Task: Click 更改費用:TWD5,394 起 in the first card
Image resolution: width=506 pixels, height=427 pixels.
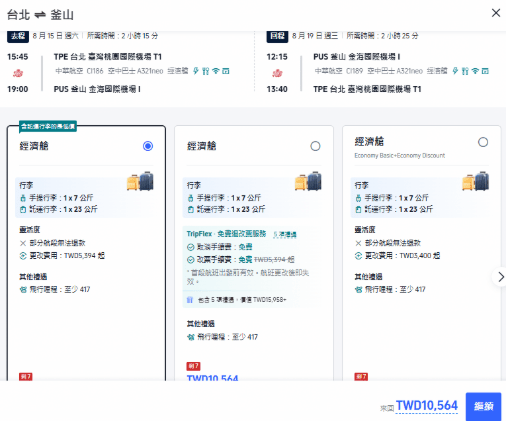Action: (67, 256)
